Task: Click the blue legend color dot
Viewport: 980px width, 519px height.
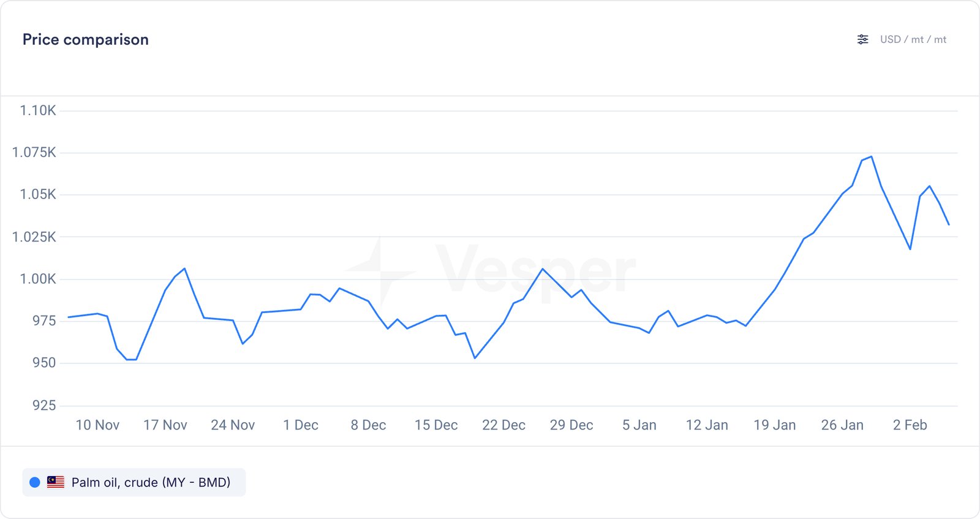Action: coord(35,482)
